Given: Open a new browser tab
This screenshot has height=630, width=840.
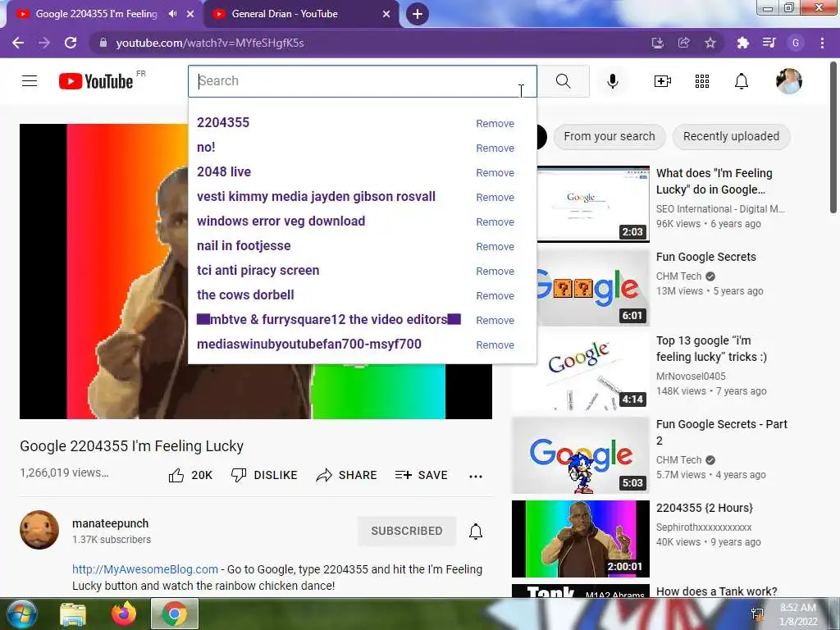Looking at the screenshot, I should pyautogui.click(x=418, y=14).
